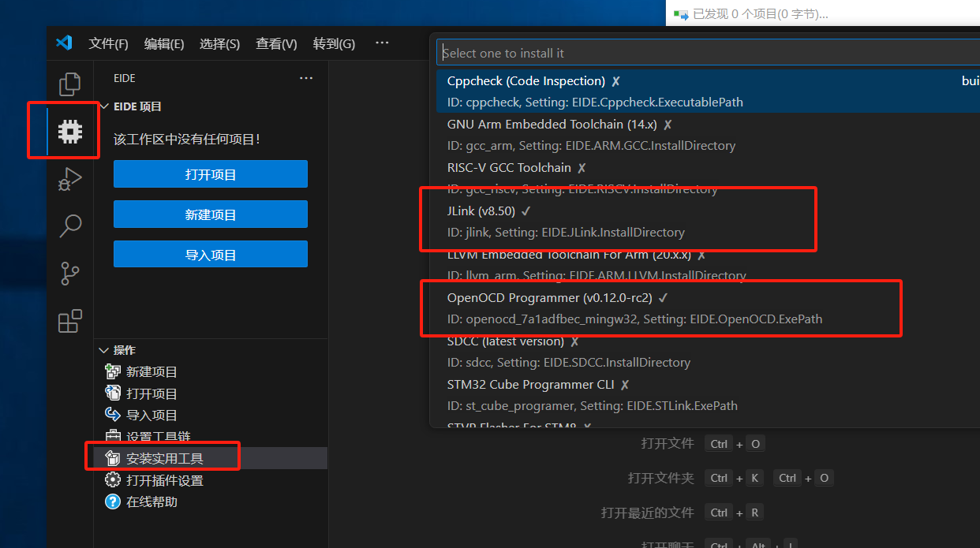Open Source Control view icon
This screenshot has height=548, width=980.
[70, 274]
